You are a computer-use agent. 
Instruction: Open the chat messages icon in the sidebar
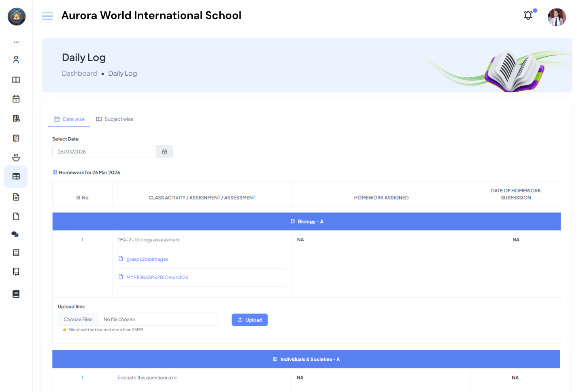coord(16,234)
